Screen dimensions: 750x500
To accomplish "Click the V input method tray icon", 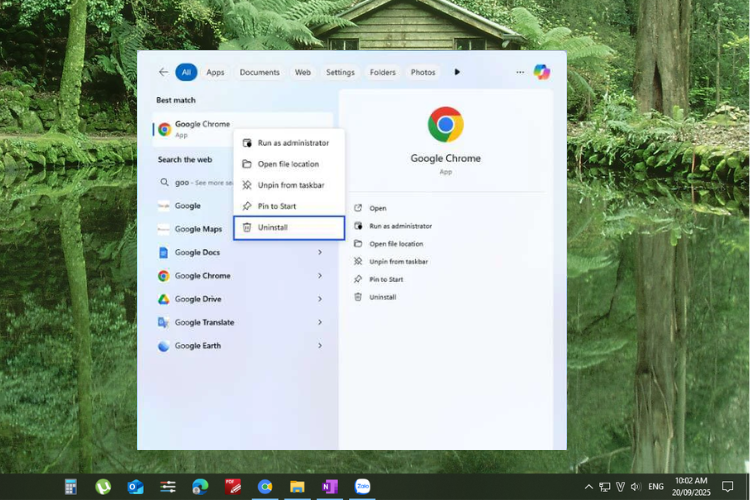I will click(620, 487).
